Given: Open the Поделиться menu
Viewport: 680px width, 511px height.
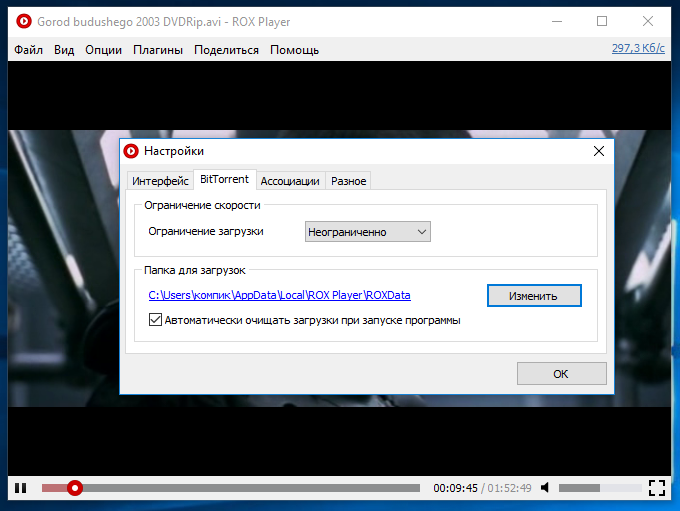Looking at the screenshot, I should (226, 50).
